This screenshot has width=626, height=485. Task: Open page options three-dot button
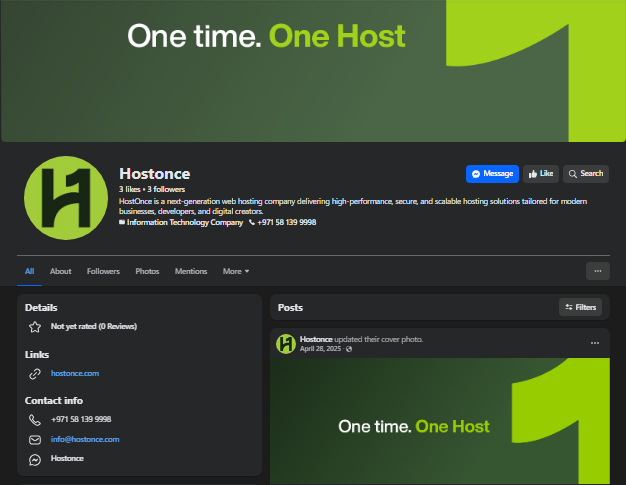coord(598,271)
